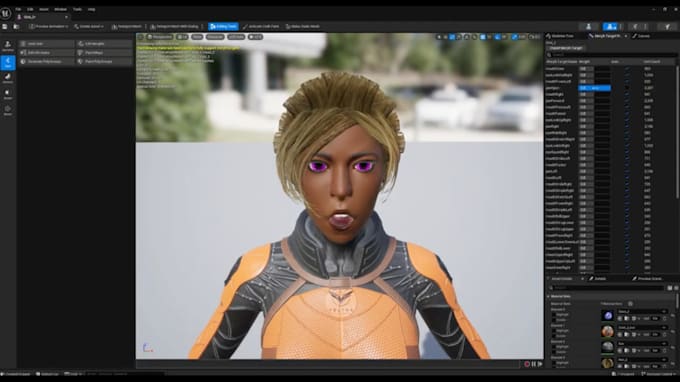Open the Asset menu
Image resolution: width=680 pixels, height=382 pixels.
44,9
